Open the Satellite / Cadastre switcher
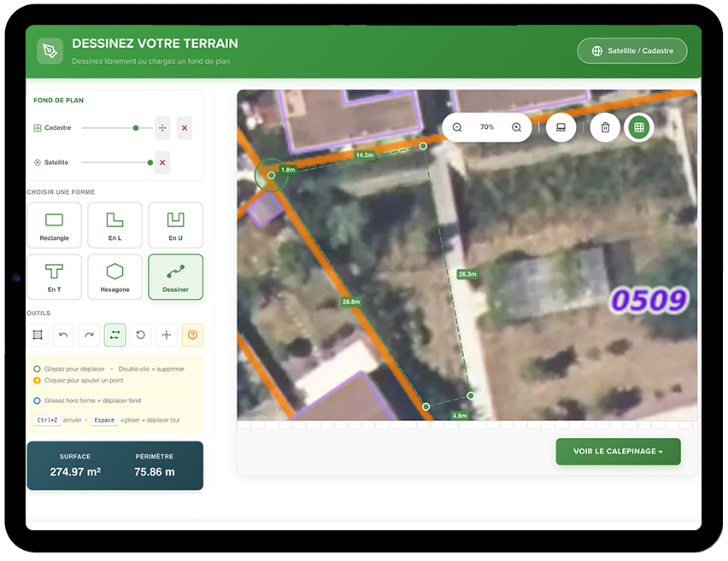Screen dimensions: 728x561 (632, 51)
